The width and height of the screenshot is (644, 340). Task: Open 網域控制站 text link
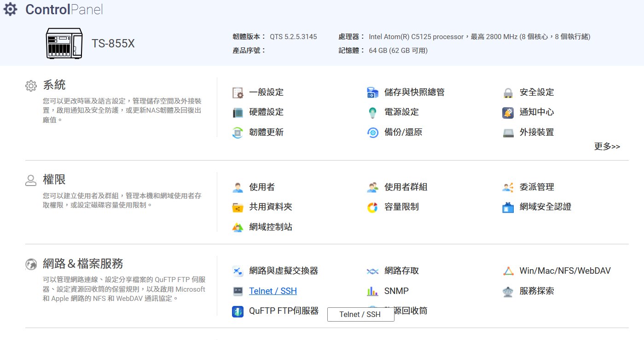point(271,227)
